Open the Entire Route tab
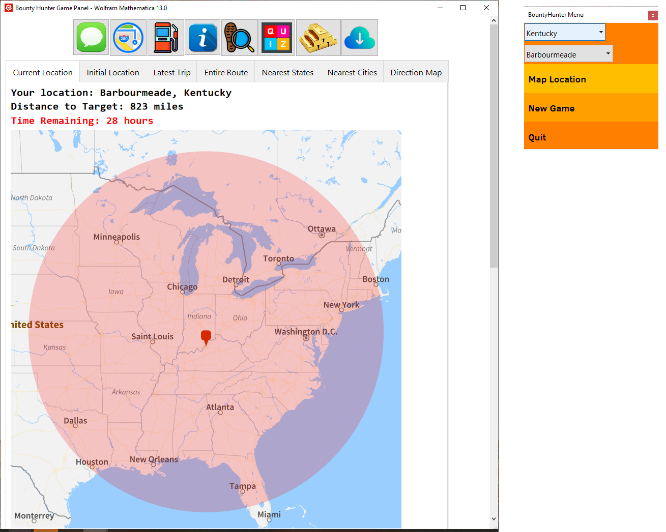 pos(225,72)
